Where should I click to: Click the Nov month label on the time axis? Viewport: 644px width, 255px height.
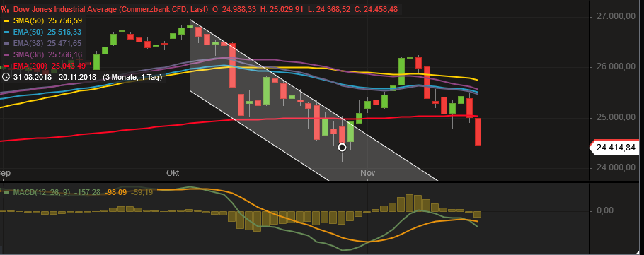click(x=367, y=173)
